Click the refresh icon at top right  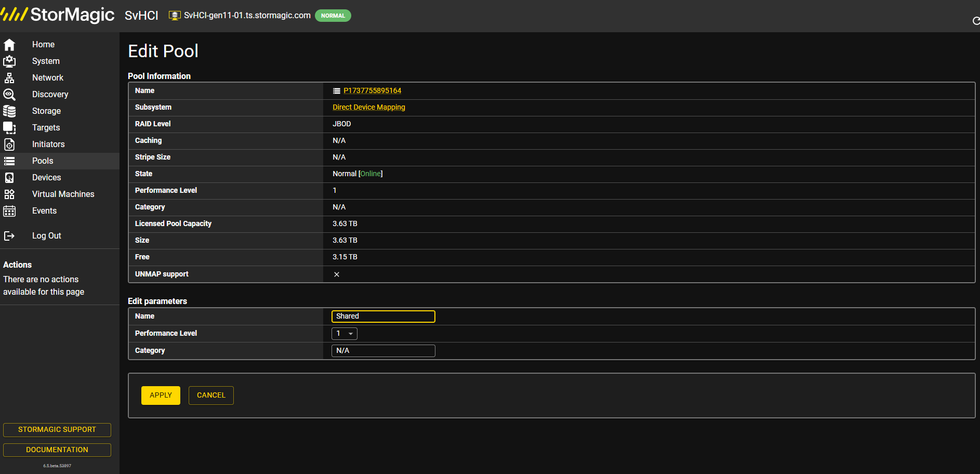[976, 21]
